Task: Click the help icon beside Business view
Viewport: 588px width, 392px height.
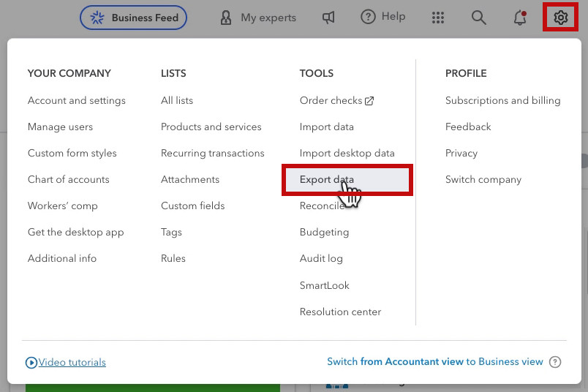Action: click(x=555, y=362)
